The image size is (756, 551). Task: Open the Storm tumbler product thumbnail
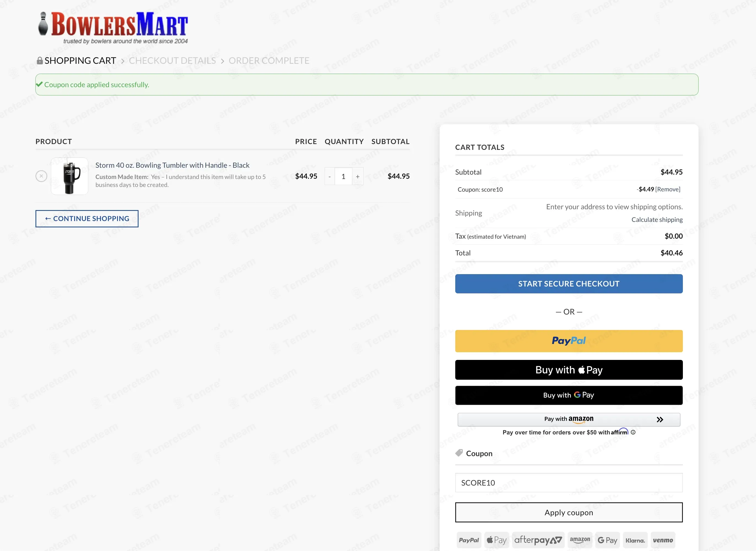[x=69, y=176]
